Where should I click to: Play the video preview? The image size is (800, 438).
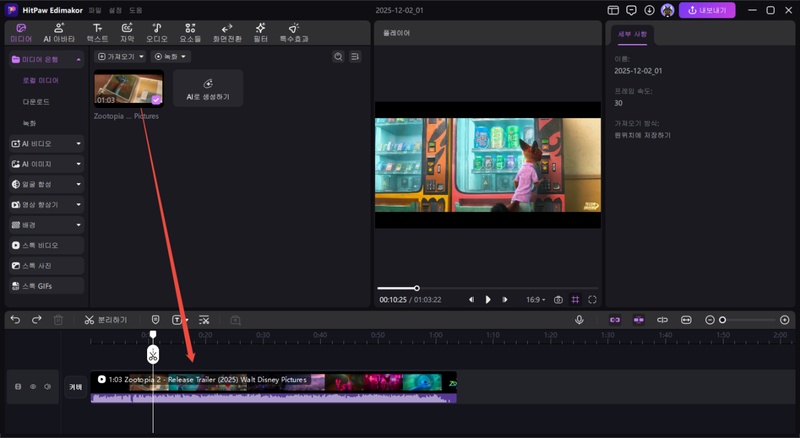point(488,300)
